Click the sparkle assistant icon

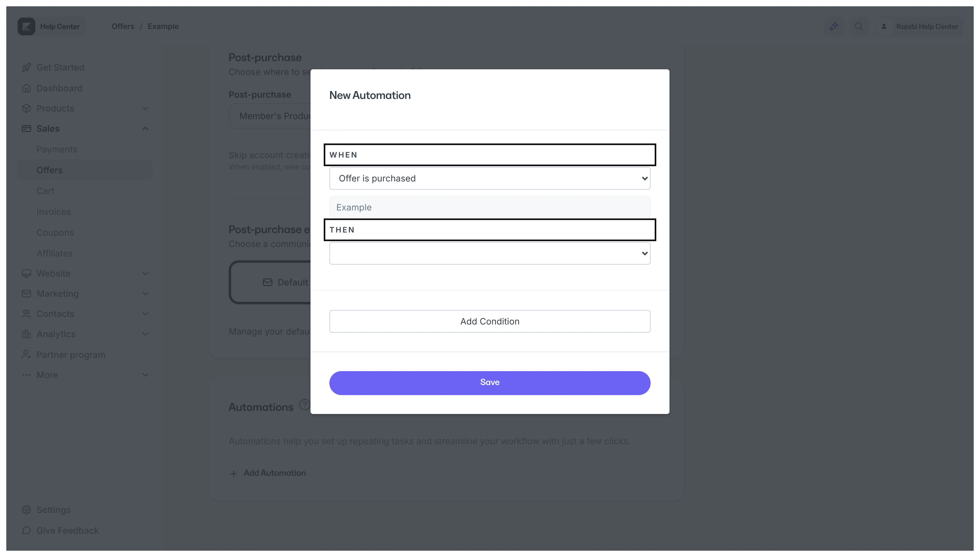(834, 26)
